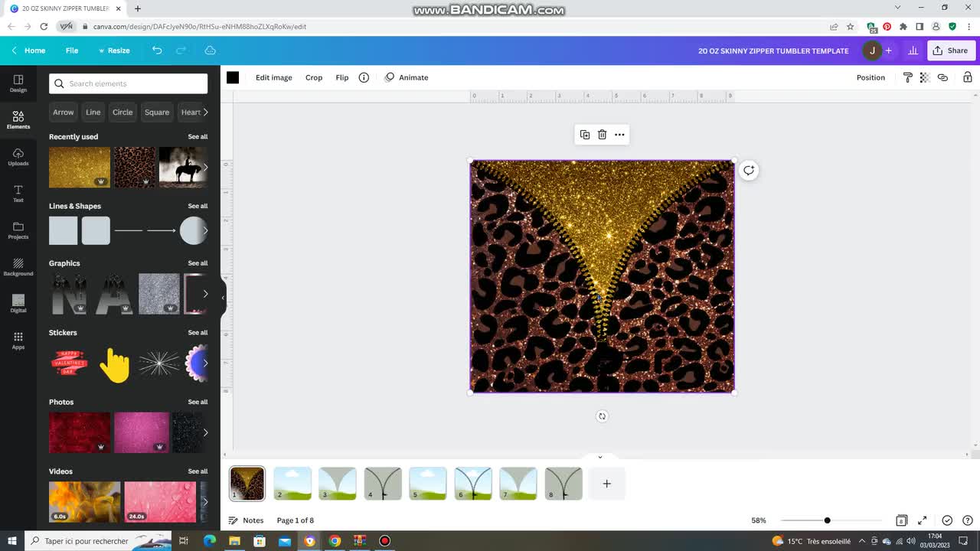Click the Share button
980x551 pixels.
tap(950, 51)
